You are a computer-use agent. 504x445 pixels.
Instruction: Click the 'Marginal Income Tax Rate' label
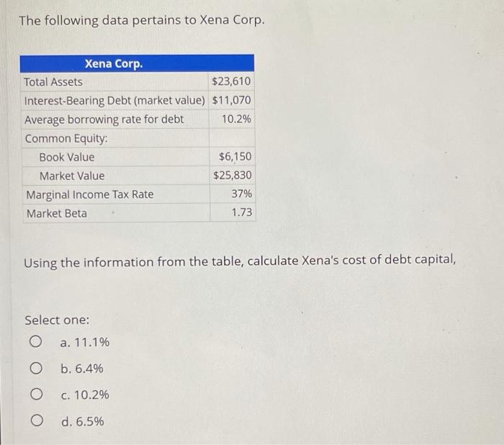[90, 194]
